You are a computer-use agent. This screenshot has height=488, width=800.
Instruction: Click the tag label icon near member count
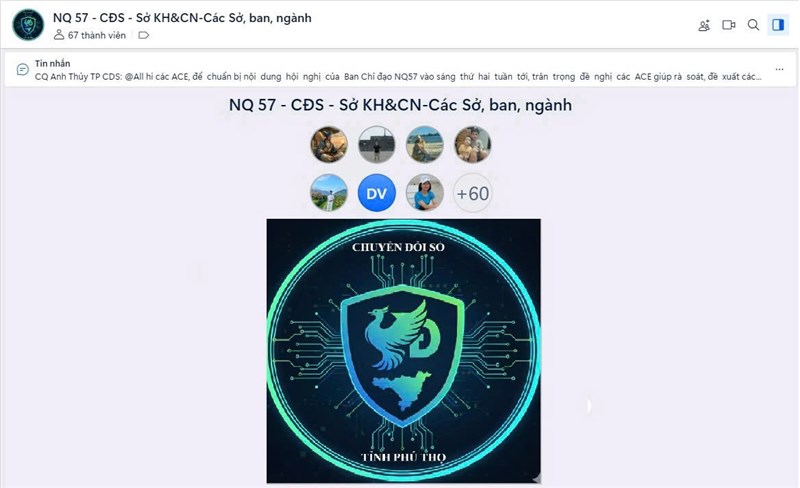click(x=144, y=35)
